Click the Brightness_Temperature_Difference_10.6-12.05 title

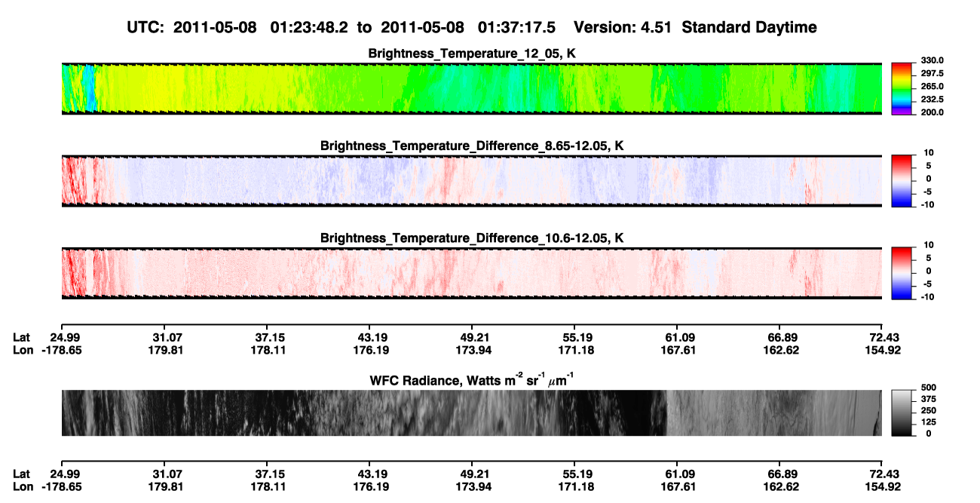pos(472,238)
